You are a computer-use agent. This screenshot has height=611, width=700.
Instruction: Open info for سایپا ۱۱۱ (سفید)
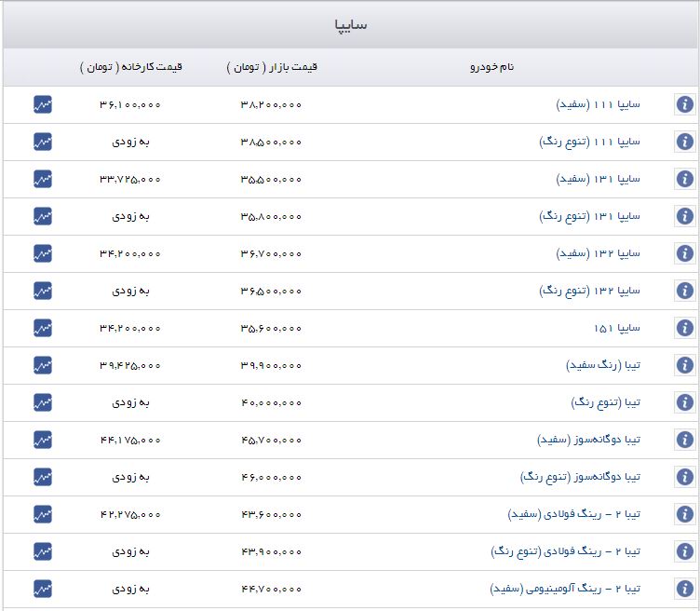(x=684, y=104)
